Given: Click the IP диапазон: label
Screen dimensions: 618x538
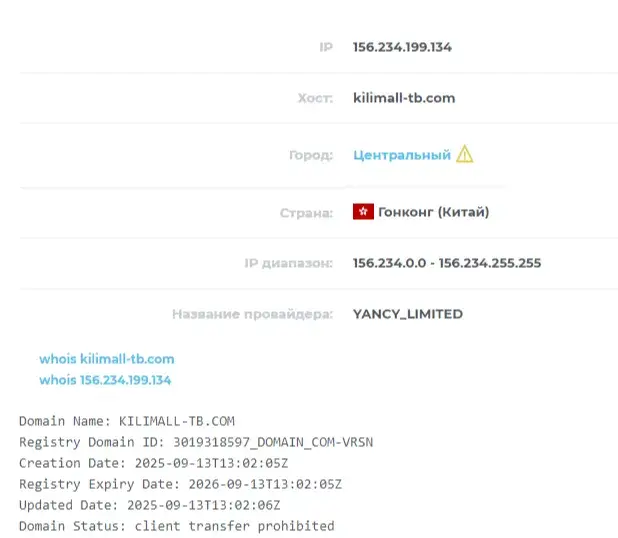Looking at the screenshot, I should 289,263.
